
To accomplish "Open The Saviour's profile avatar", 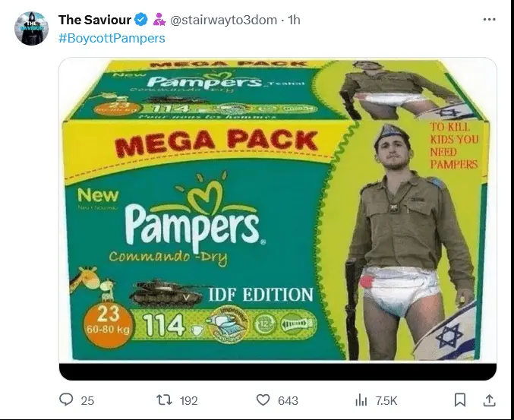I will pos(29,28).
